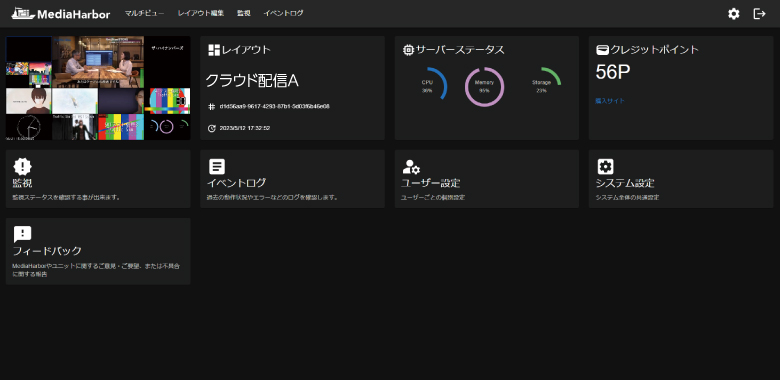780x380 pixels.
Task: Click the feedback description starting MediaHarborやユニット
Action: tap(96, 270)
